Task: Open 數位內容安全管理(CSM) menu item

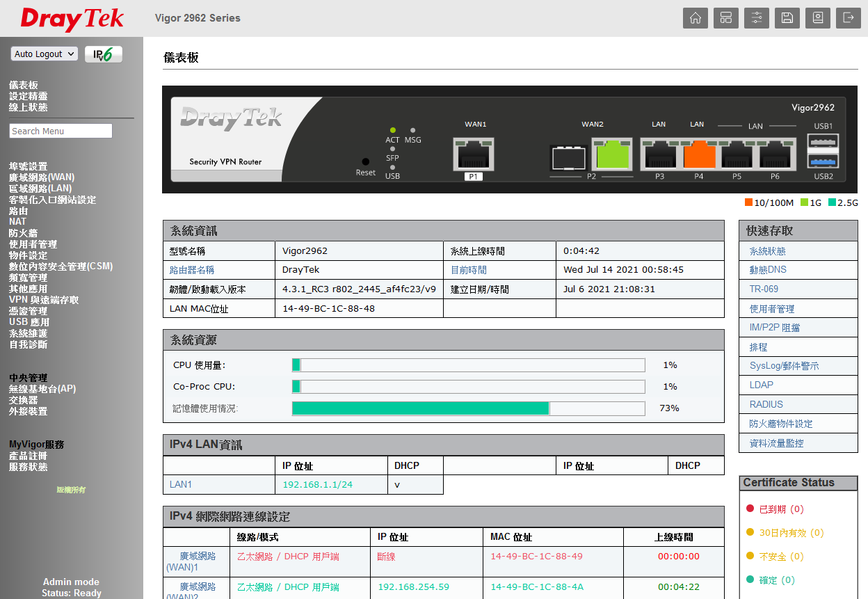Action: point(61,266)
